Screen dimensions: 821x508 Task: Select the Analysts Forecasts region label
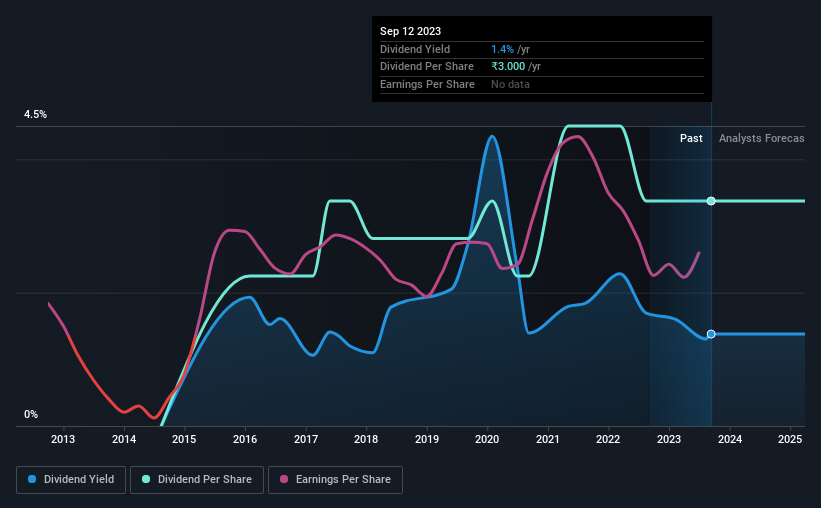761,138
